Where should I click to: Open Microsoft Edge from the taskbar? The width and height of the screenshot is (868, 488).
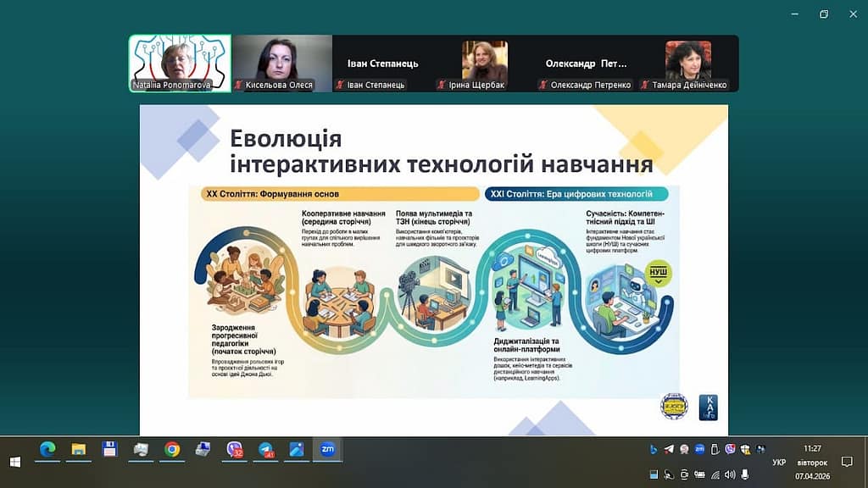coord(47,450)
